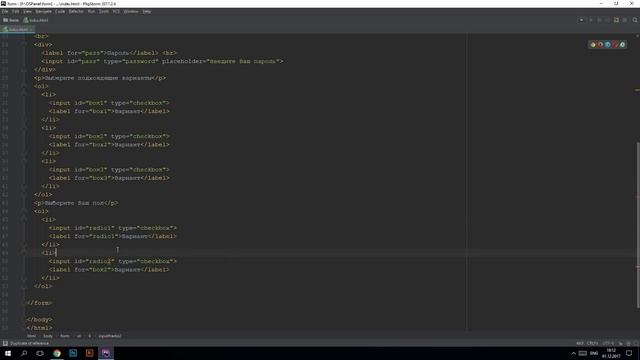Screen dimensions: 640x360
Task: Open preview in Internet Explorer browser icon
Action: coord(622,44)
